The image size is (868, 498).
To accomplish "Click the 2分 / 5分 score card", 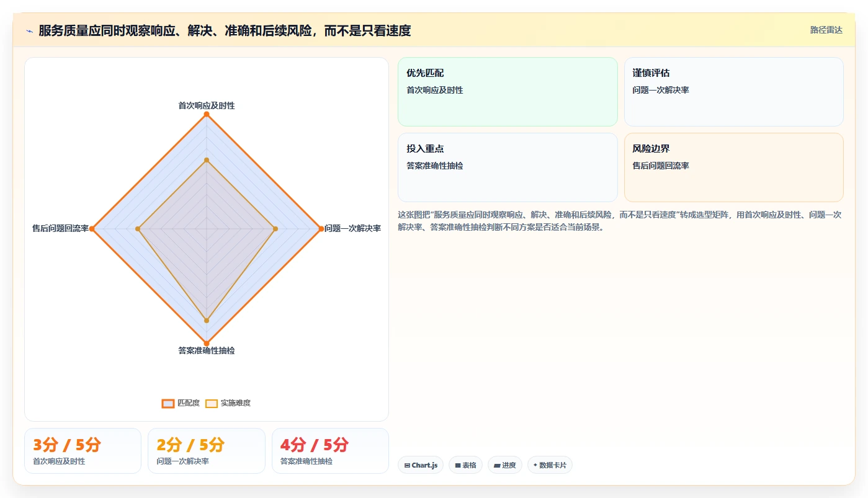I will pos(207,451).
